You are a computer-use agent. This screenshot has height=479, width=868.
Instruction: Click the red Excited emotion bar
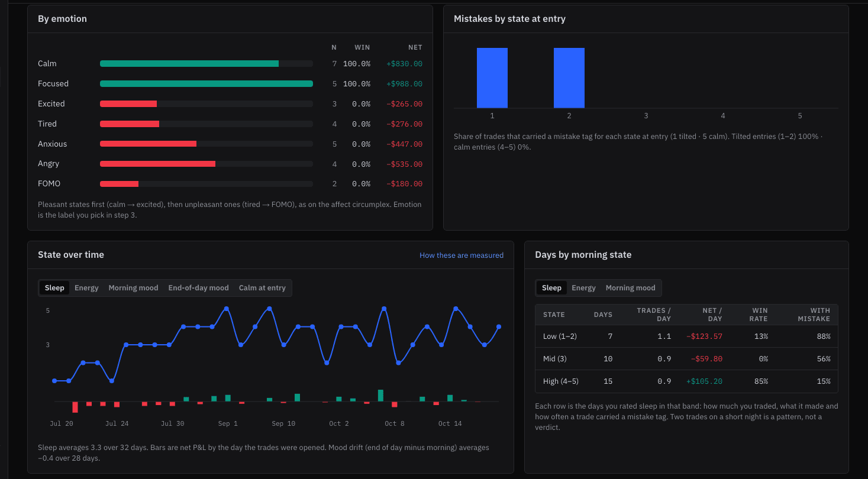pyautogui.click(x=128, y=104)
